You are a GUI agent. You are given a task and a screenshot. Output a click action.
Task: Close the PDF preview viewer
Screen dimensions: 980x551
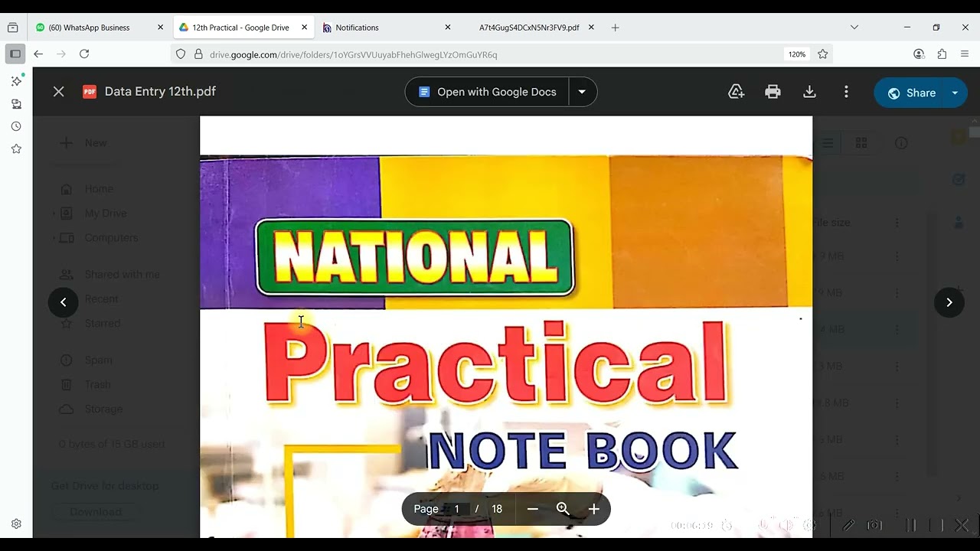click(x=58, y=92)
